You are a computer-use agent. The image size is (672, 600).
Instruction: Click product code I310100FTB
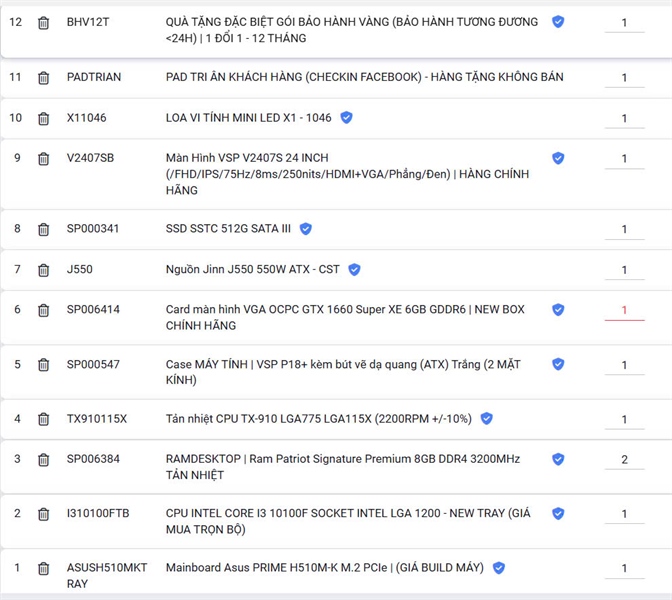pyautogui.click(x=98, y=514)
